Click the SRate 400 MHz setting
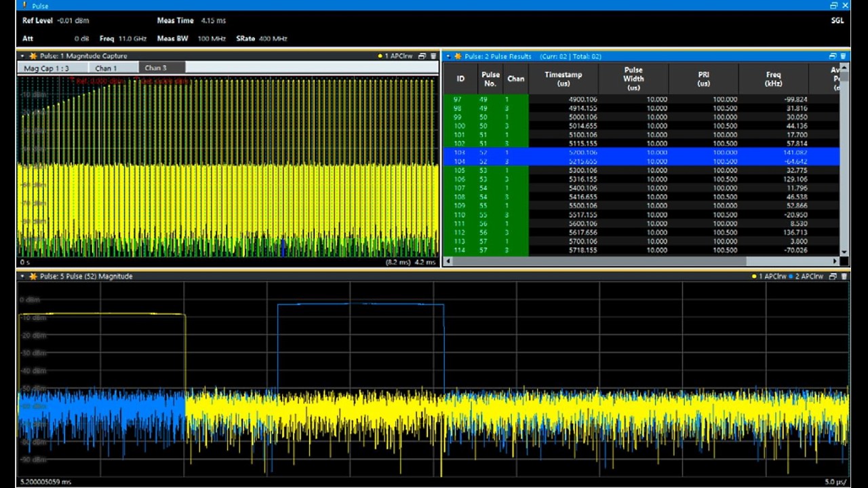 point(262,39)
